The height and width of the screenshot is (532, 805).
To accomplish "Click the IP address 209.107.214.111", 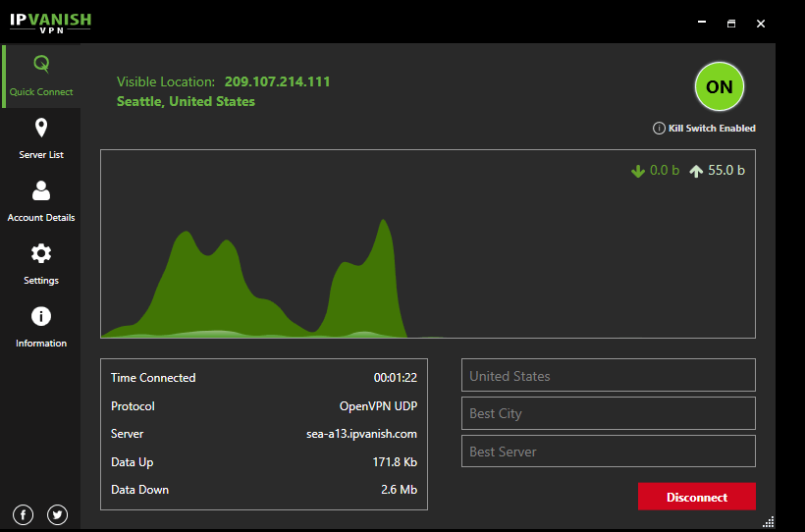I will (x=277, y=81).
